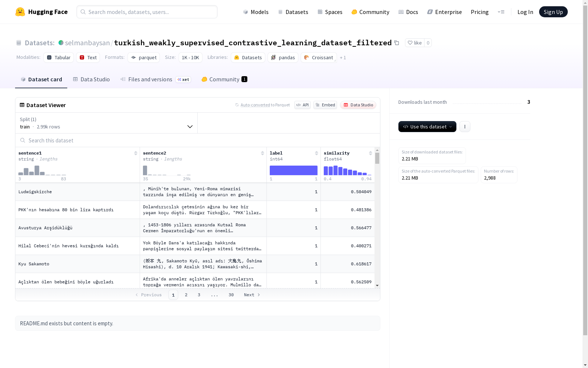The image size is (588, 368).
Task: Open the Docs nav item
Action: coord(408,12)
